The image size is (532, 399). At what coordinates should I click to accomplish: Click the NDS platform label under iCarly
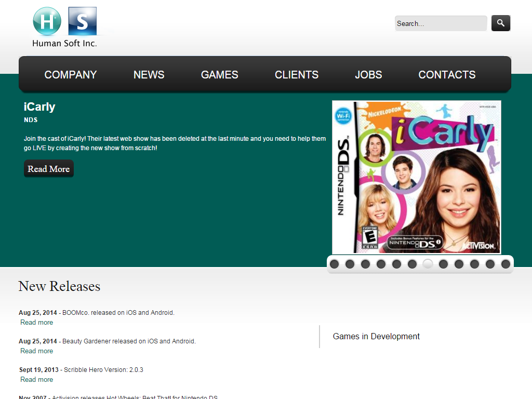click(31, 120)
